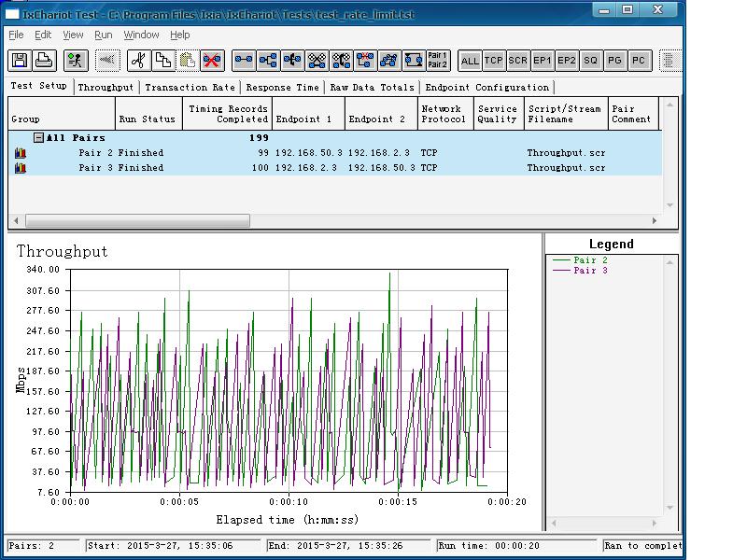The height and width of the screenshot is (560, 747).
Task: Click the Timing Records Completed column header
Action: (x=227, y=113)
